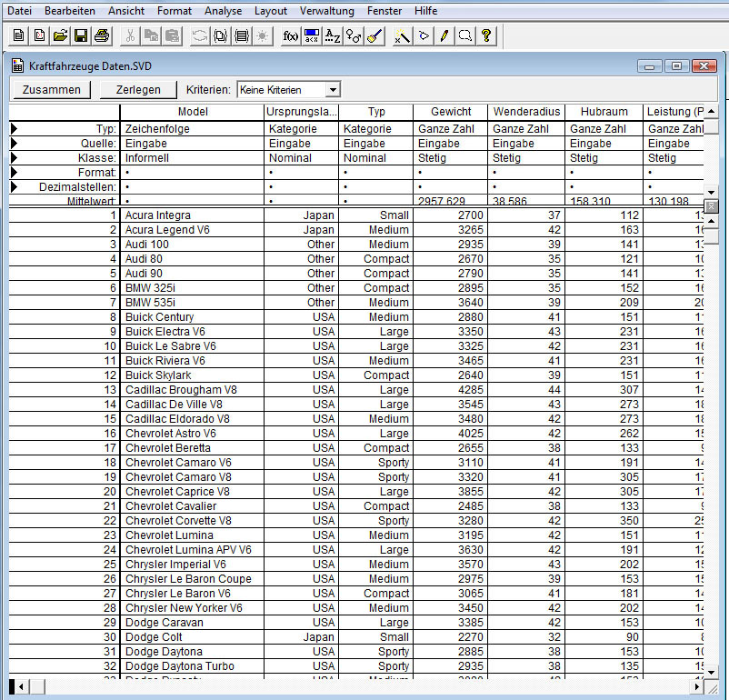
Task: Expand the Quelle attribute row triangle
Action: (x=14, y=144)
